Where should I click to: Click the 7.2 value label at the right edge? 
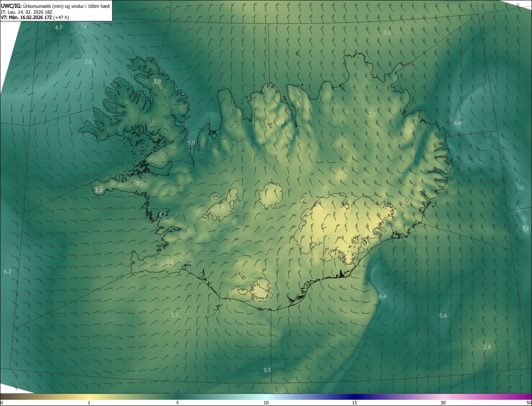point(525,228)
